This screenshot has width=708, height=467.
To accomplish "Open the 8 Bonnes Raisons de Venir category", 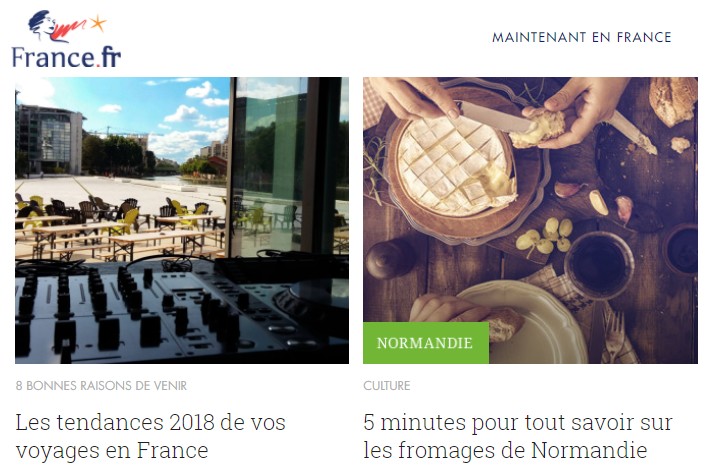I will click(x=101, y=386).
